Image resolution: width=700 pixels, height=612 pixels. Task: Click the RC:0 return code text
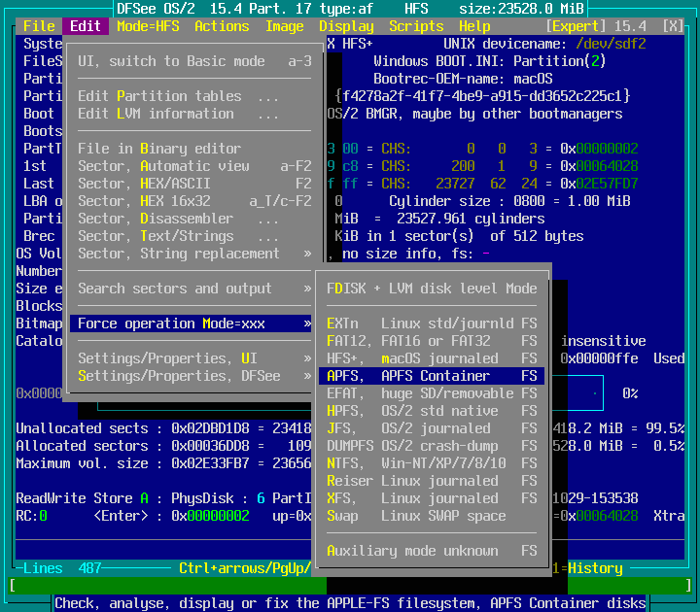(x=31, y=516)
